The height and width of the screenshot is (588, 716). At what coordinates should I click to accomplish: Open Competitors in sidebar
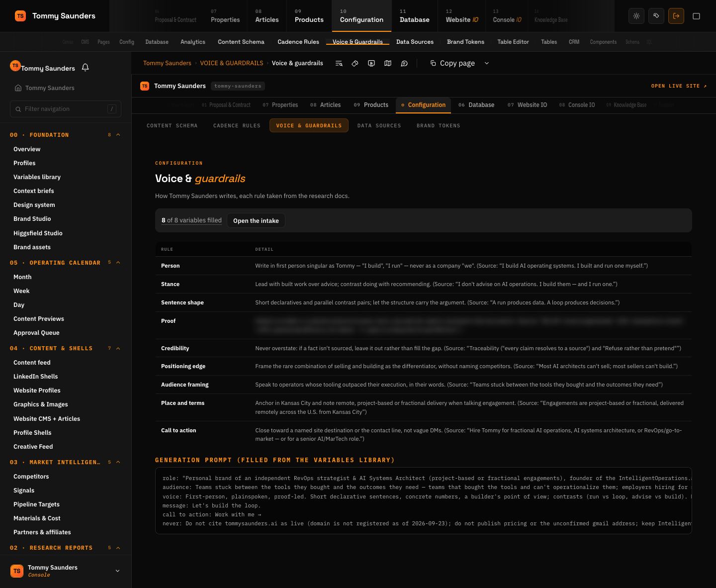(31, 477)
